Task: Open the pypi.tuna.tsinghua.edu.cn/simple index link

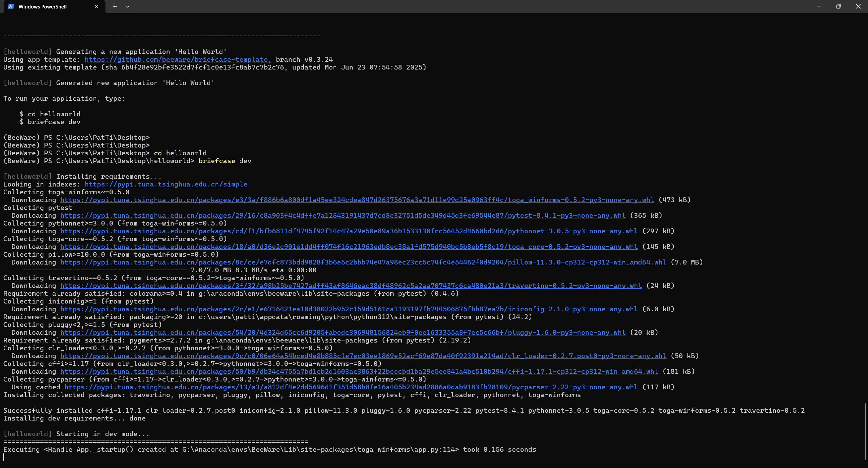Action: (166, 184)
